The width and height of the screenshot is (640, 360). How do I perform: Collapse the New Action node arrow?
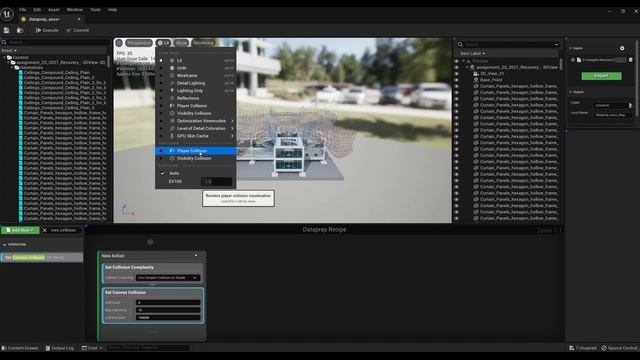(196, 256)
